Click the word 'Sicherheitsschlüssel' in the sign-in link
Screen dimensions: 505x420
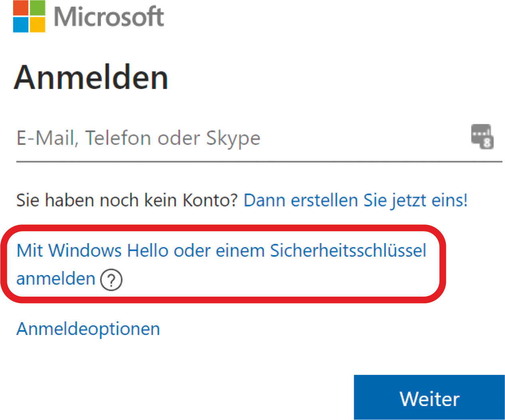coord(348,251)
